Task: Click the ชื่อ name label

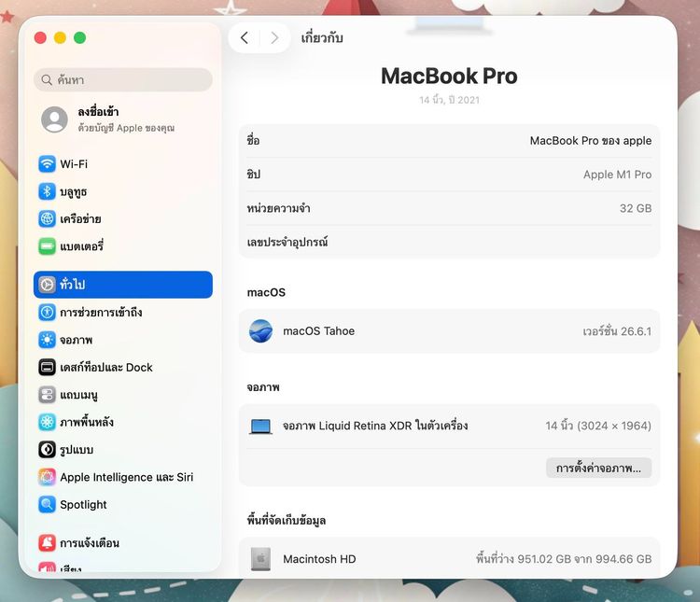Action: pyautogui.click(x=253, y=141)
